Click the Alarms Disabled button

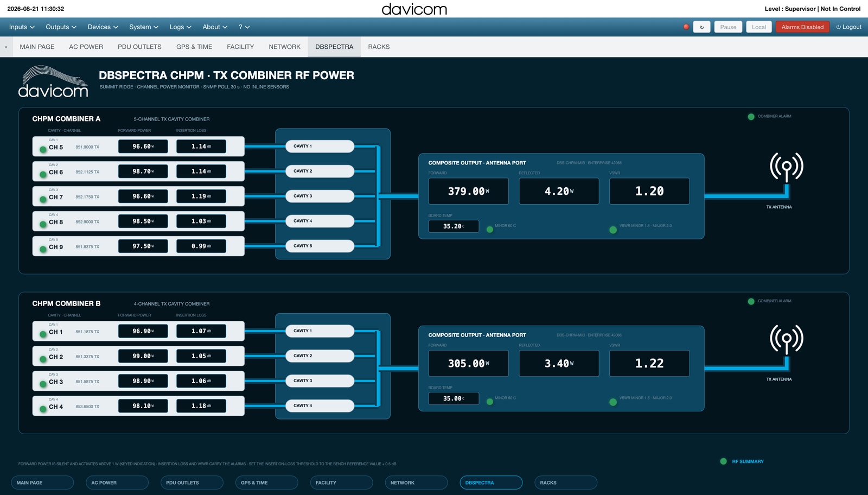click(x=802, y=27)
